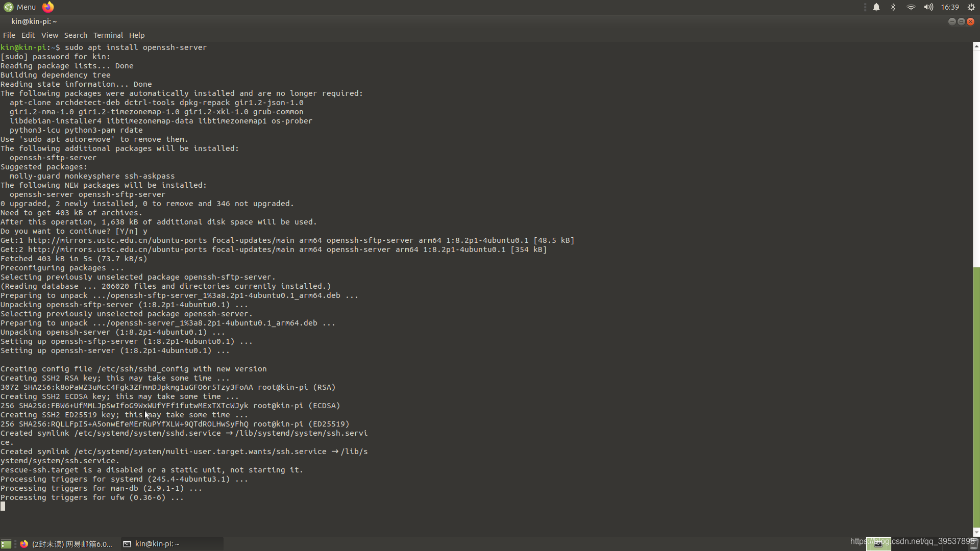Minimize the terminal window
Viewport: 980px width, 551px height.
(952, 21)
